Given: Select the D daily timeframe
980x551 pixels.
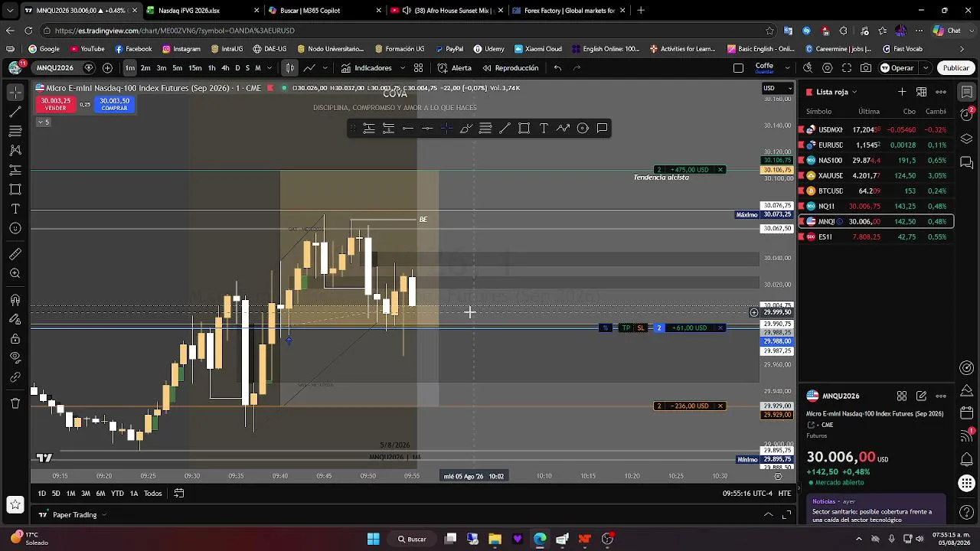Looking at the screenshot, I should 237,68.
